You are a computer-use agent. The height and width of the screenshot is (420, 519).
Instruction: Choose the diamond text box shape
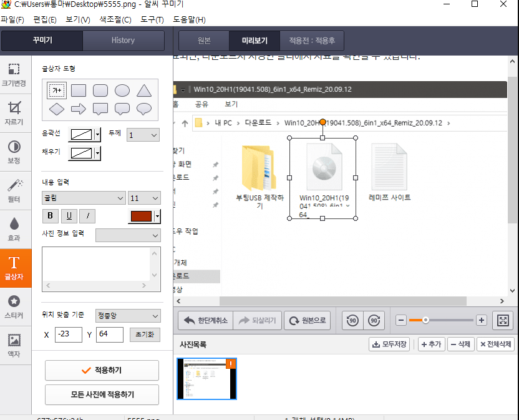[57, 109]
